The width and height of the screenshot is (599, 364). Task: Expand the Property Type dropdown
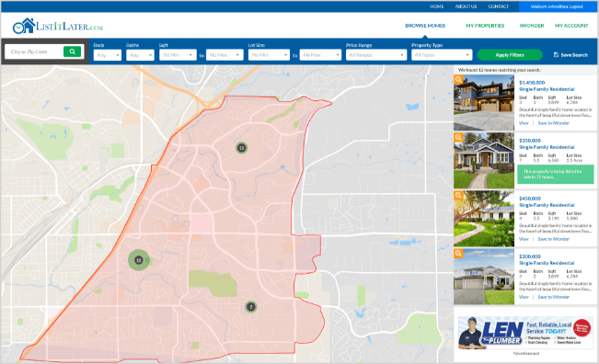[x=442, y=55]
